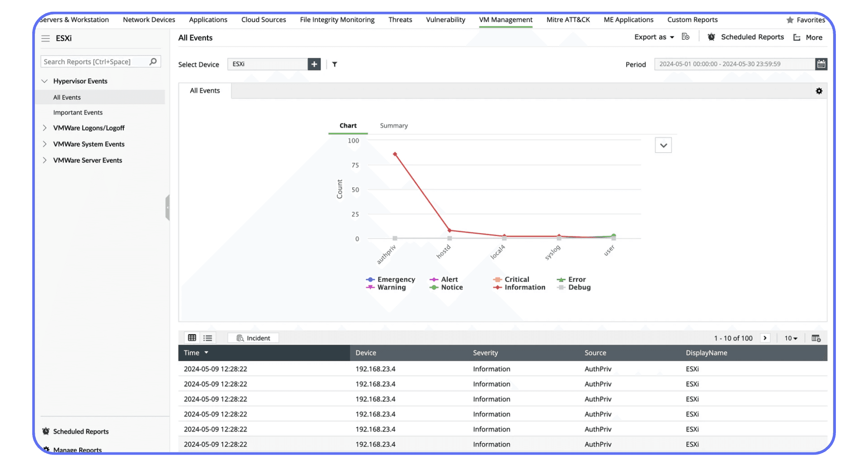Click the Scheduled Reports alarm icon in the header

click(x=711, y=37)
